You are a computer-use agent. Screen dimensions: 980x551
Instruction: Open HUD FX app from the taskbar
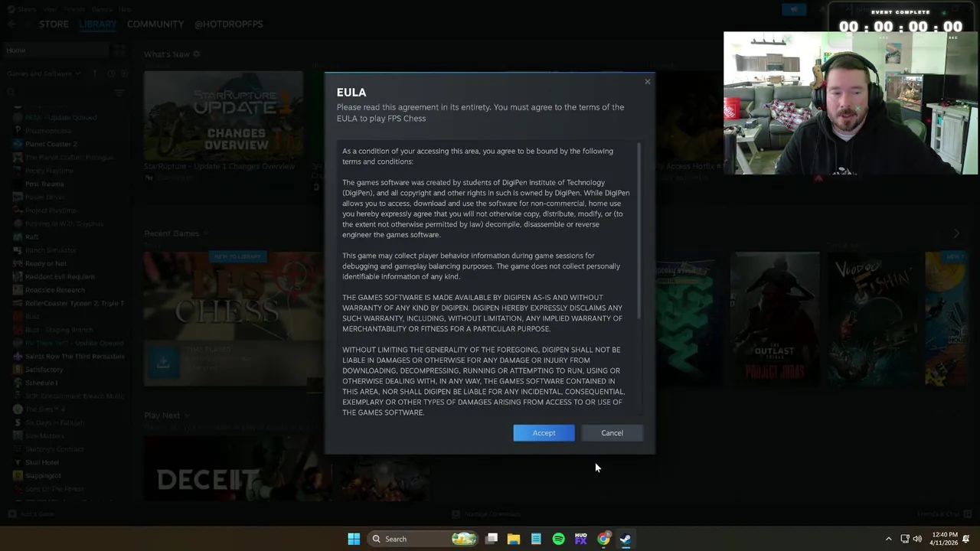pyautogui.click(x=580, y=539)
